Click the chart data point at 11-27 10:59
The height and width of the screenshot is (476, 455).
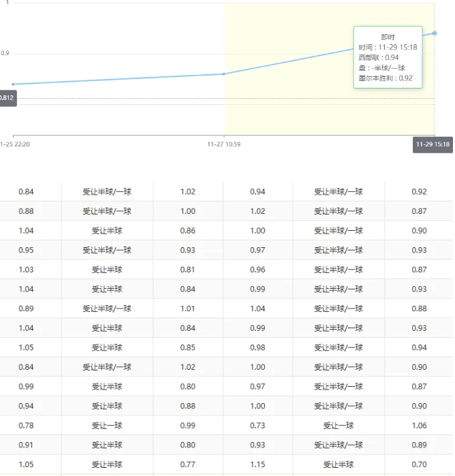click(224, 74)
